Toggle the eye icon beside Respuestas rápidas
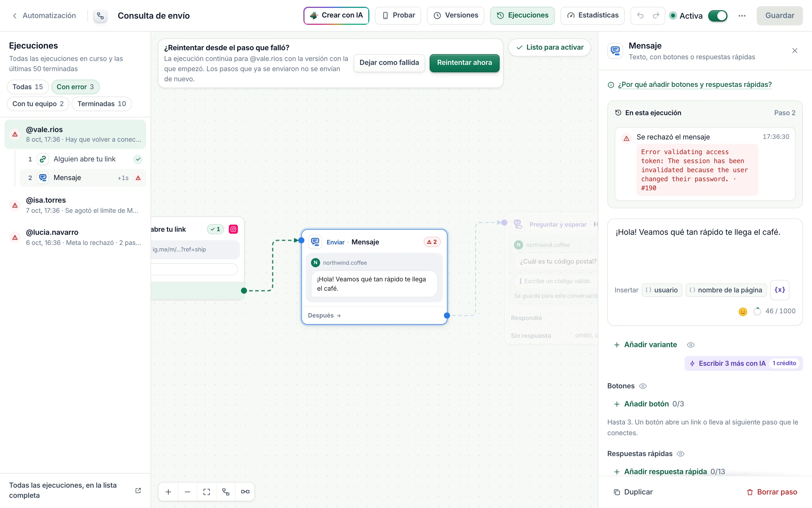Screen dimensions: 812x508 pyautogui.click(x=680, y=454)
